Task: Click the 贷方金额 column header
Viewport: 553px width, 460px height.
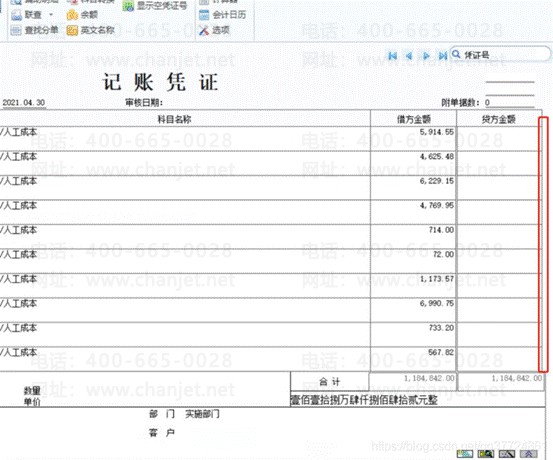Action: click(x=498, y=119)
